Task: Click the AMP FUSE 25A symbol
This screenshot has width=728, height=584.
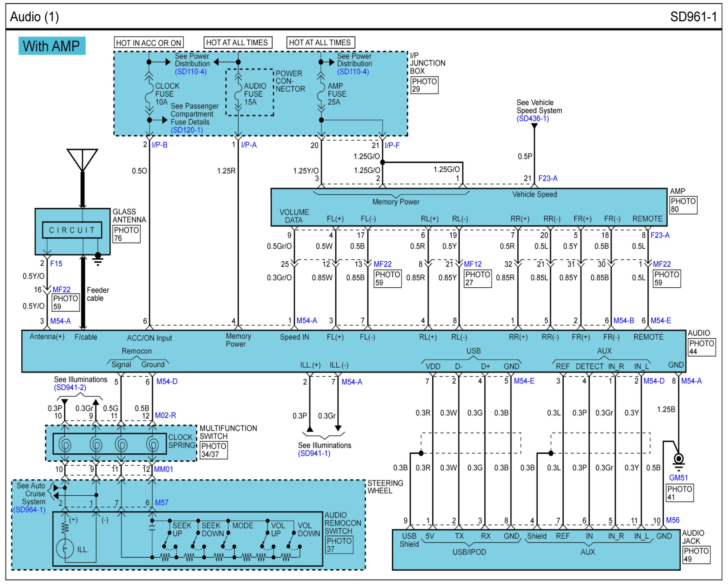Action: pos(321,94)
